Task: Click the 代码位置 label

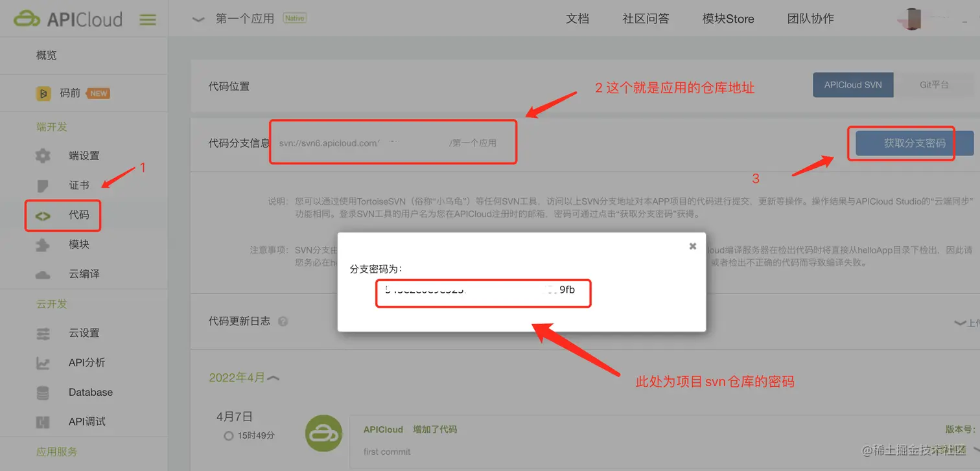Action: click(x=229, y=86)
